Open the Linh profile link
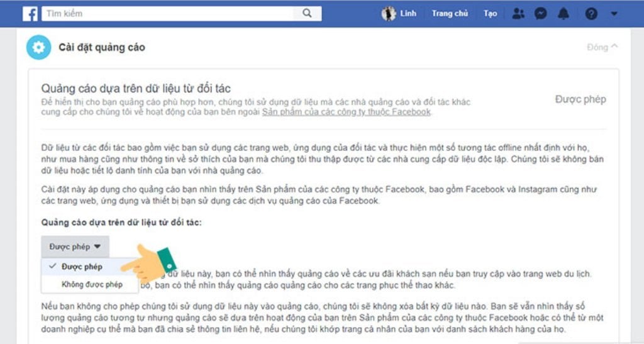Screen dimensions: 644x344 pos(408,14)
